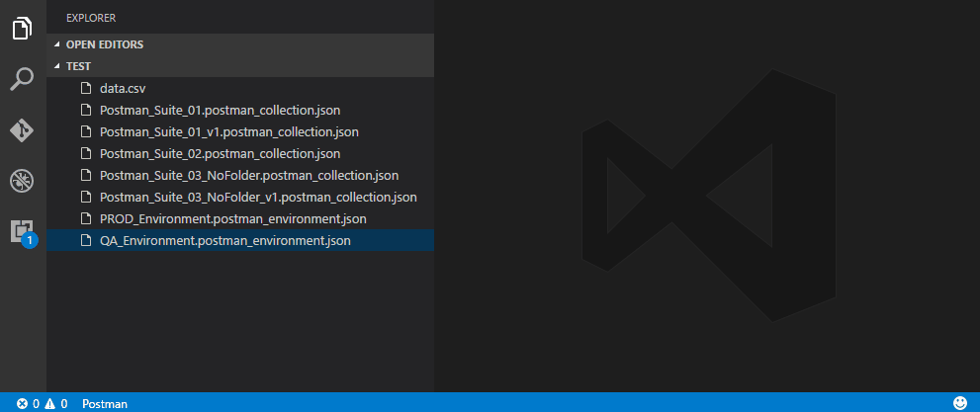The height and width of the screenshot is (412, 980).
Task: Open Postman_Suite_02.postman_collection.json
Action: tap(240, 153)
